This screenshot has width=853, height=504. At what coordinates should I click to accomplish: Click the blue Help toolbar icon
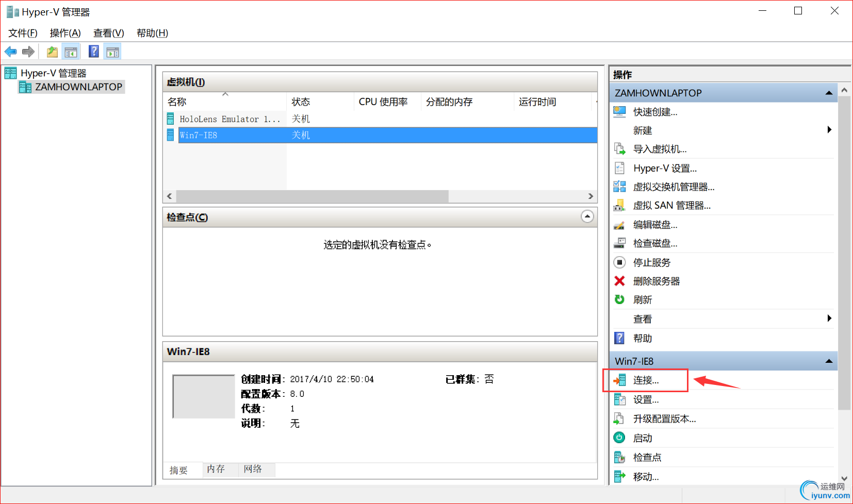94,52
